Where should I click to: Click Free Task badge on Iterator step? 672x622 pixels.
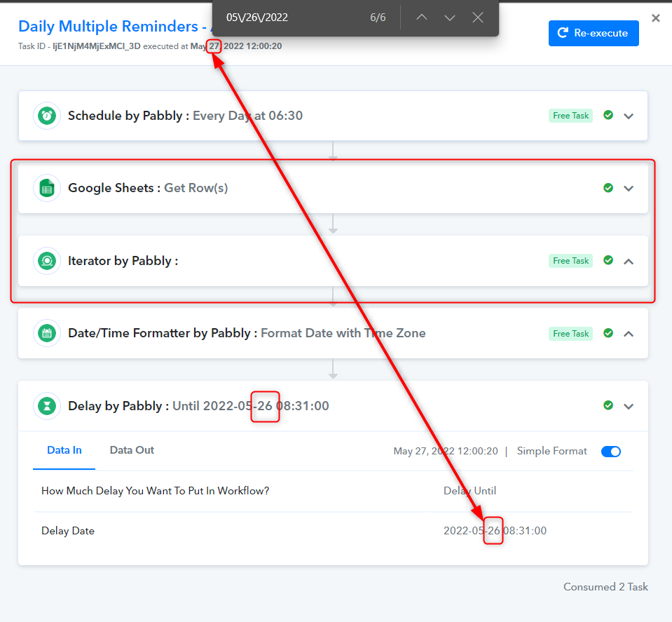571,261
